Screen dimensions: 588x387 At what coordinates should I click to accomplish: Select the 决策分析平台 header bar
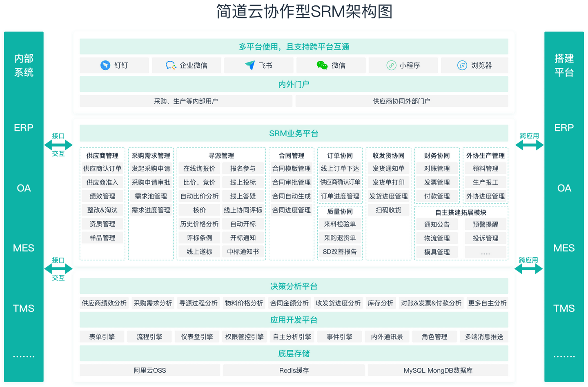coord(294,286)
